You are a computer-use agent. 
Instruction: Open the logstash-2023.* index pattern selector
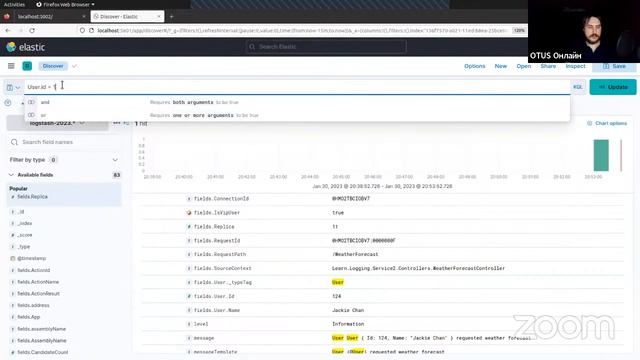click(x=57, y=123)
